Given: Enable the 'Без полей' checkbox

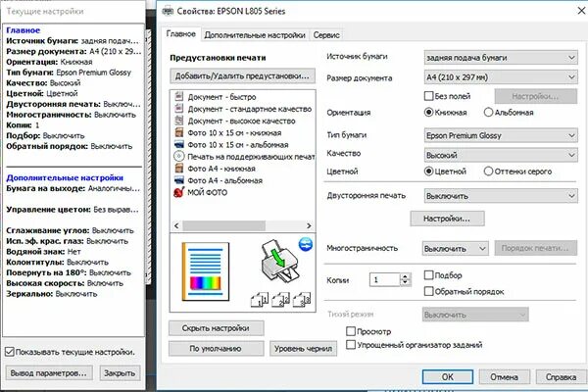Looking at the screenshot, I should [x=428, y=96].
